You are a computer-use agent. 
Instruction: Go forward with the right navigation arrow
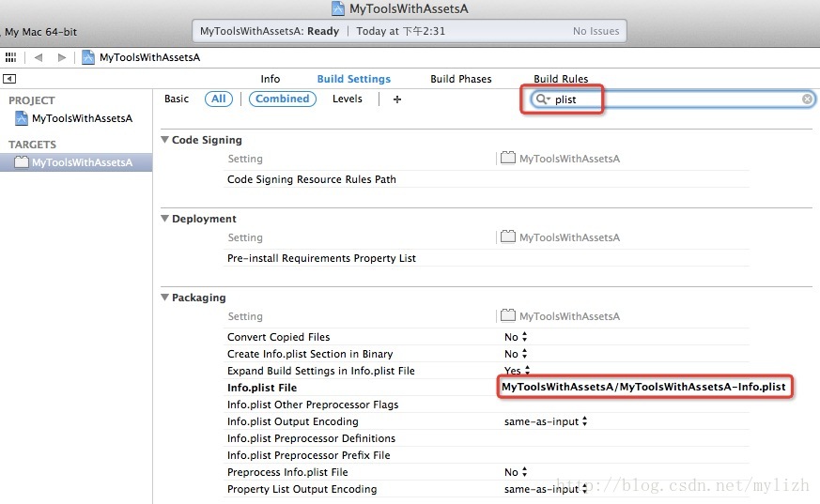62,57
